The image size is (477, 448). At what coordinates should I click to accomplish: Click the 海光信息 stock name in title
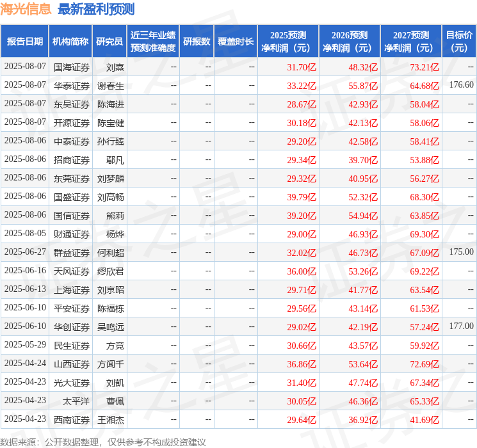[x=26, y=9]
